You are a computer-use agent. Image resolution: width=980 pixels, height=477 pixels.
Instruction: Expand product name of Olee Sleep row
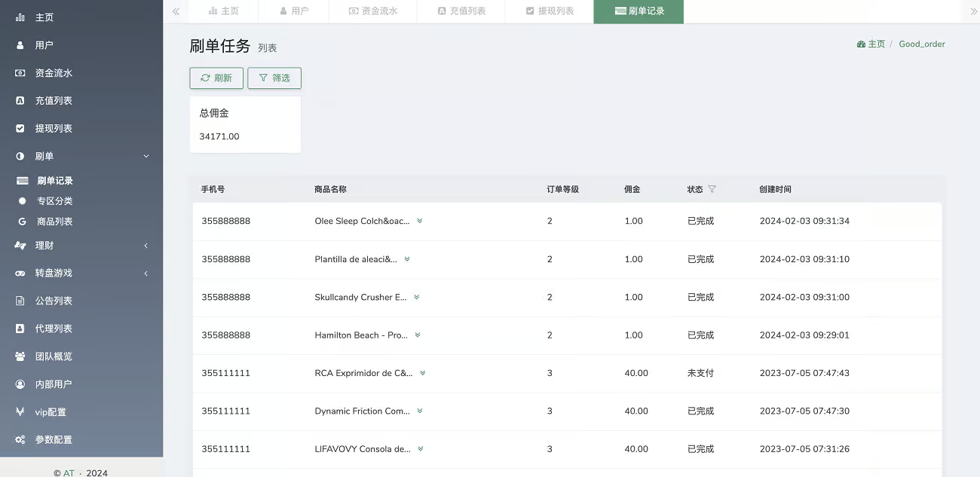coord(420,221)
